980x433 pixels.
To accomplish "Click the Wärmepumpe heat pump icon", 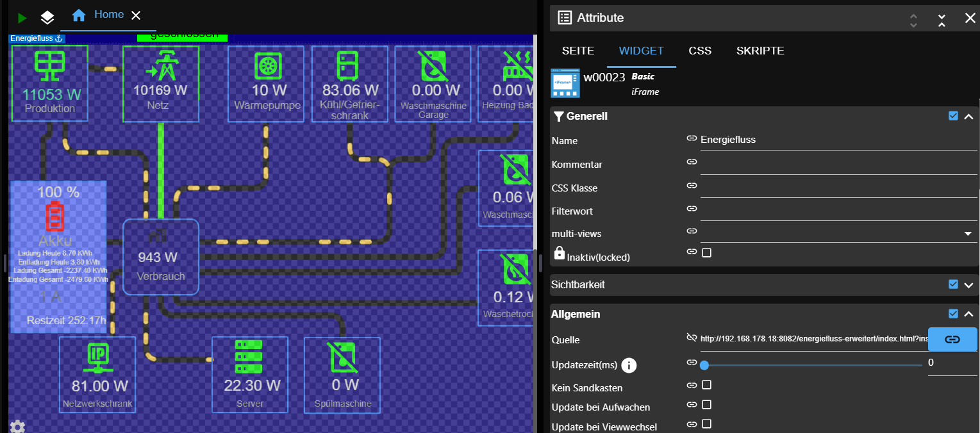I will tap(267, 66).
